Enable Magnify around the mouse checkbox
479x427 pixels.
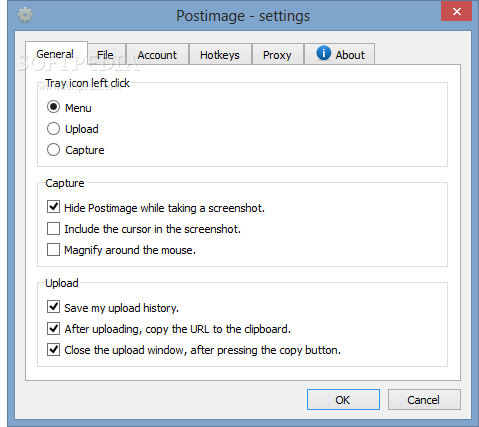tap(53, 249)
